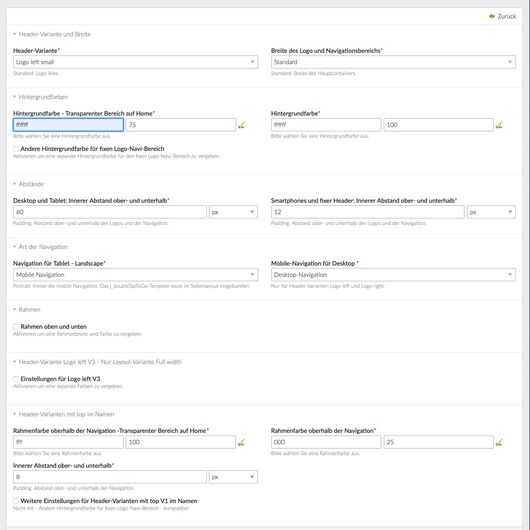Open px unit dropdown for Desktop und Tablet Abstand
530x530 pixels.
pyautogui.click(x=233, y=212)
